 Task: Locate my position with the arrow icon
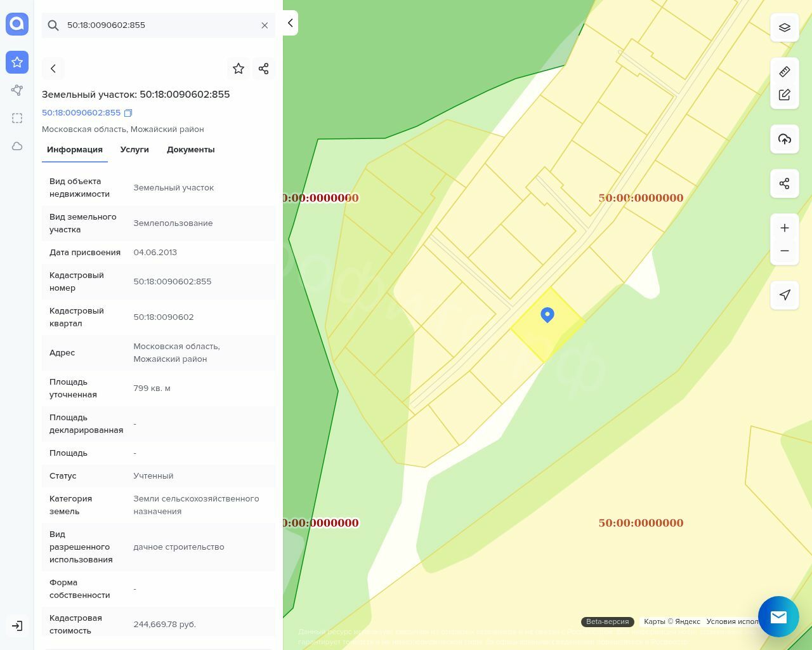click(785, 295)
